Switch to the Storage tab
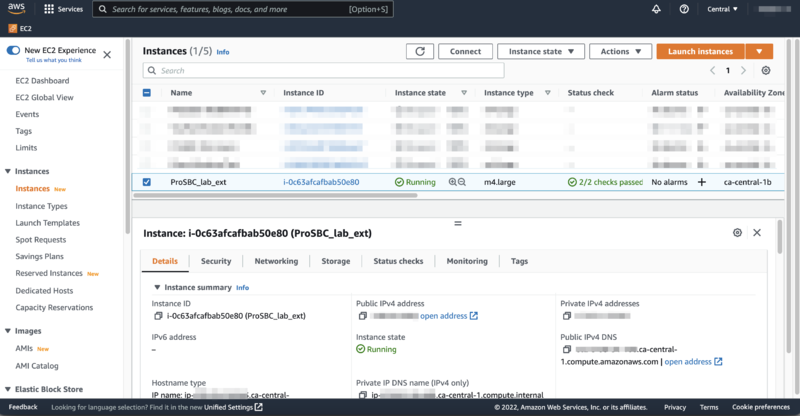The image size is (800, 416). [x=336, y=261]
